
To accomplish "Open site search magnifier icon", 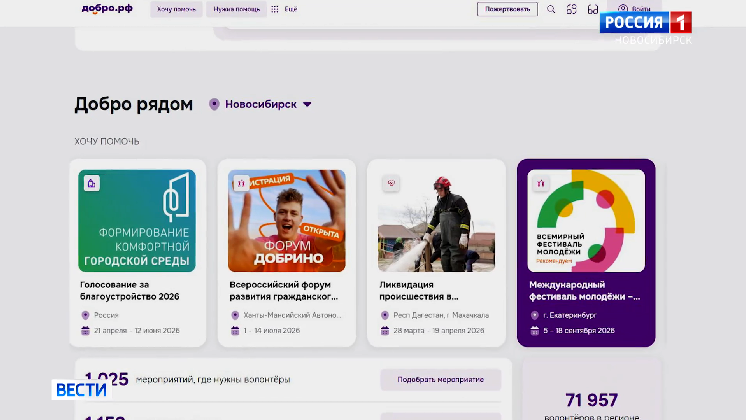I will click(x=551, y=9).
